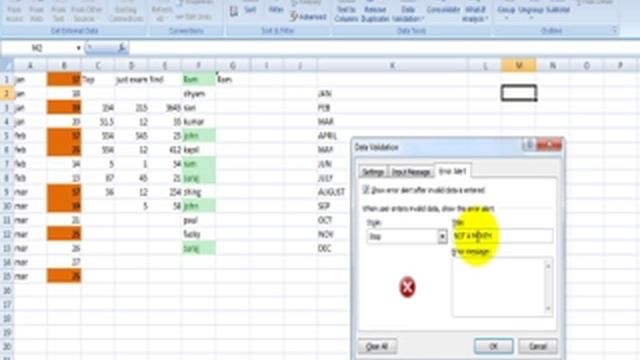
Task: Click the Select All corner of the sheet
Action: point(7,65)
